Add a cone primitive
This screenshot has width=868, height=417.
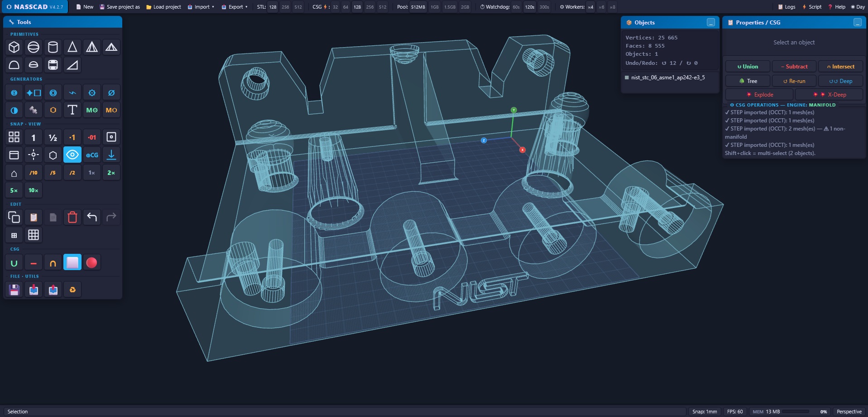(x=72, y=47)
